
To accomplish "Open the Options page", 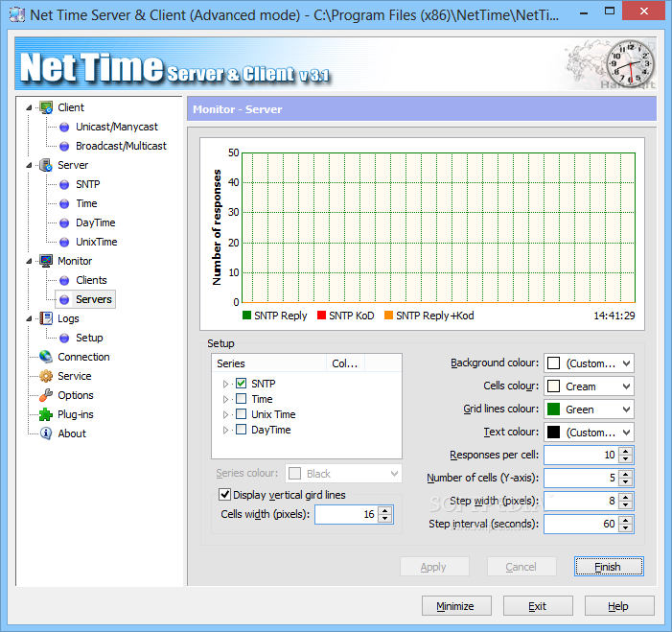I will pyautogui.click(x=76, y=395).
